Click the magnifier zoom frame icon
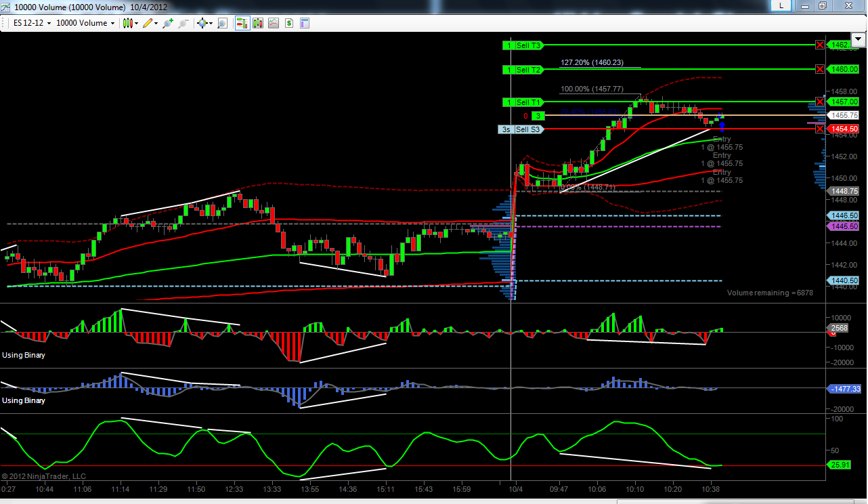This screenshot has height=504, width=868. pos(221,23)
